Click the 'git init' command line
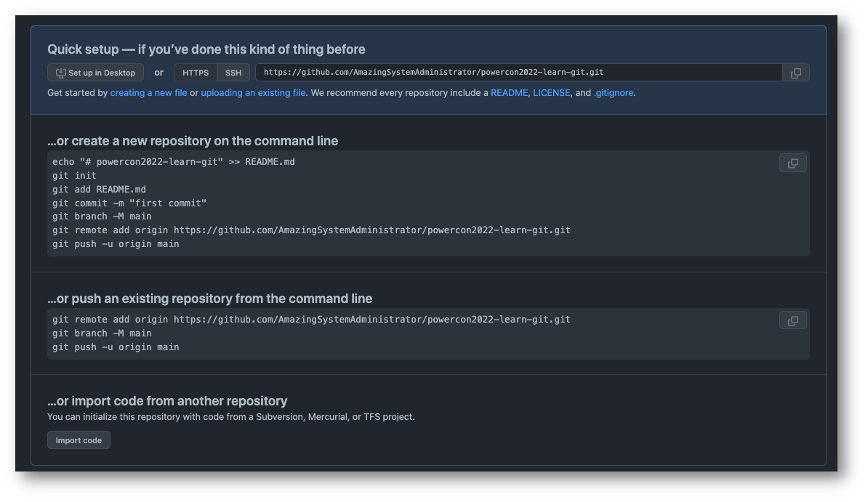Viewport: 868px width, 502px height. (74, 175)
